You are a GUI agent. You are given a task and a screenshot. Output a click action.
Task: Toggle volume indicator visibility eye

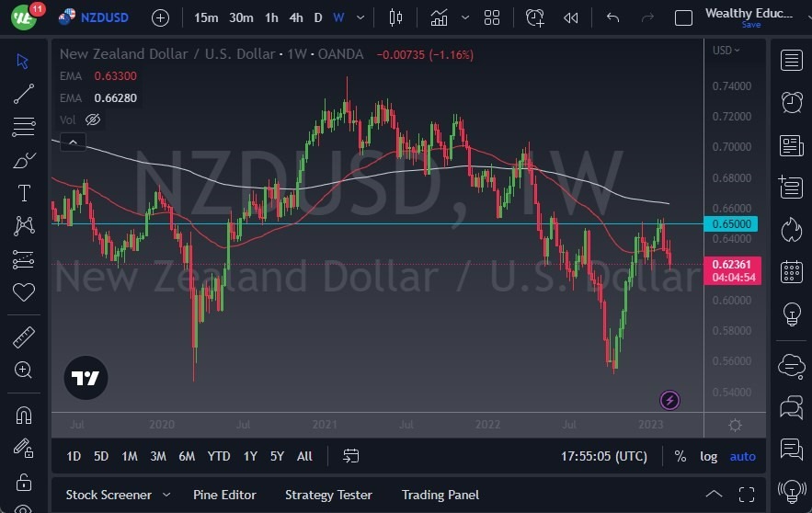coord(93,120)
